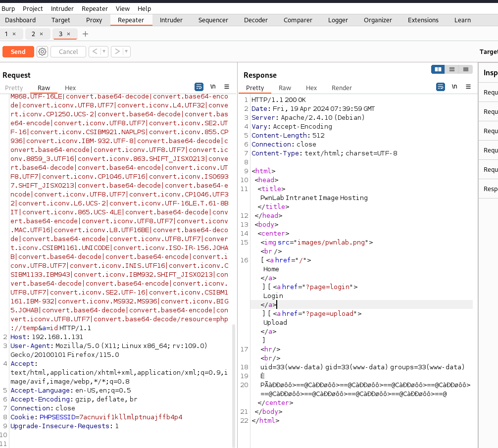
Task: Show non-printable characters in Request editor
Action: click(213, 87)
